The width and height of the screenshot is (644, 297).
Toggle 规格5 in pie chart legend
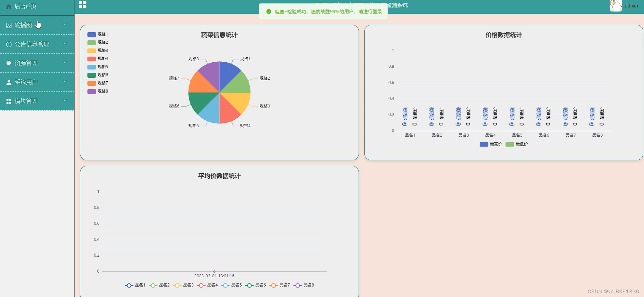pos(98,67)
